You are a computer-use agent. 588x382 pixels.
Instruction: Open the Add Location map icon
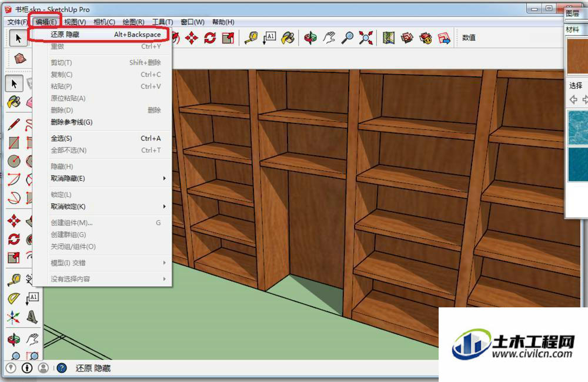click(x=389, y=38)
